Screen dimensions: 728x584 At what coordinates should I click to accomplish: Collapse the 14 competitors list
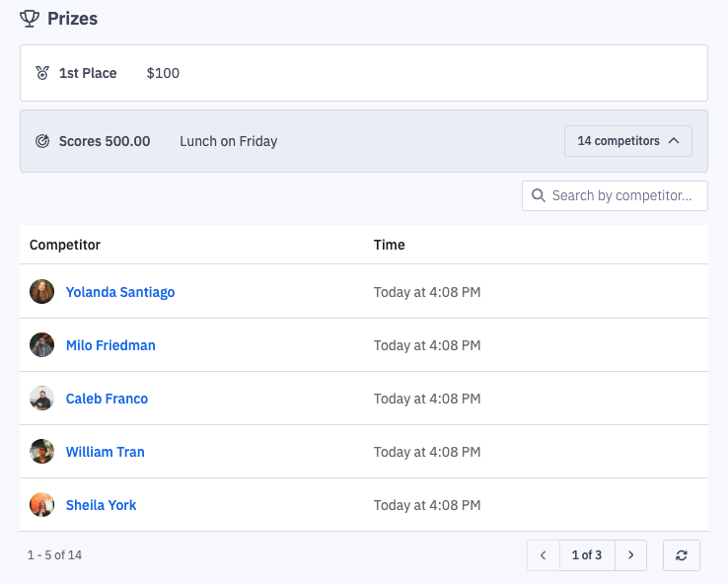[628, 141]
